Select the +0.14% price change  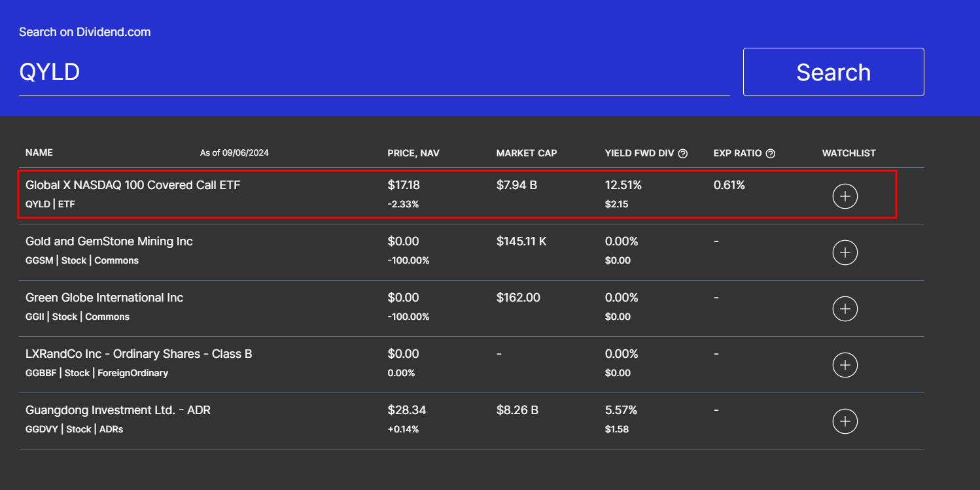[x=403, y=429]
